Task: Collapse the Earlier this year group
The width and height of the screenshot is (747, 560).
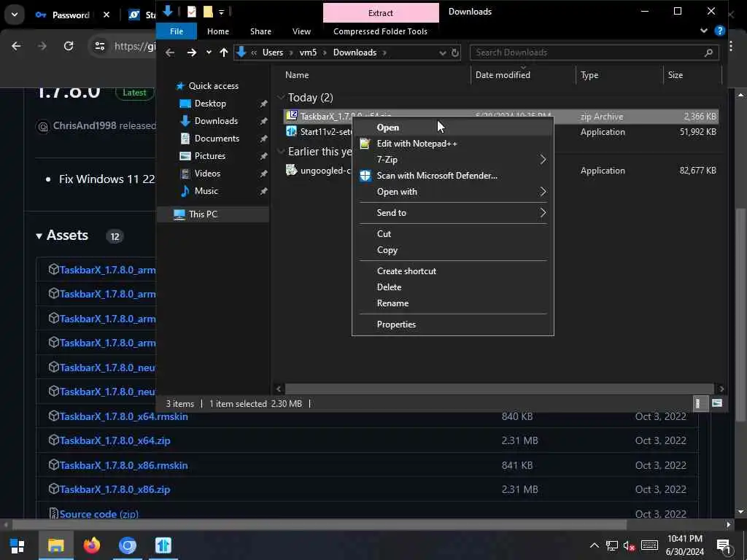Action: [281, 152]
